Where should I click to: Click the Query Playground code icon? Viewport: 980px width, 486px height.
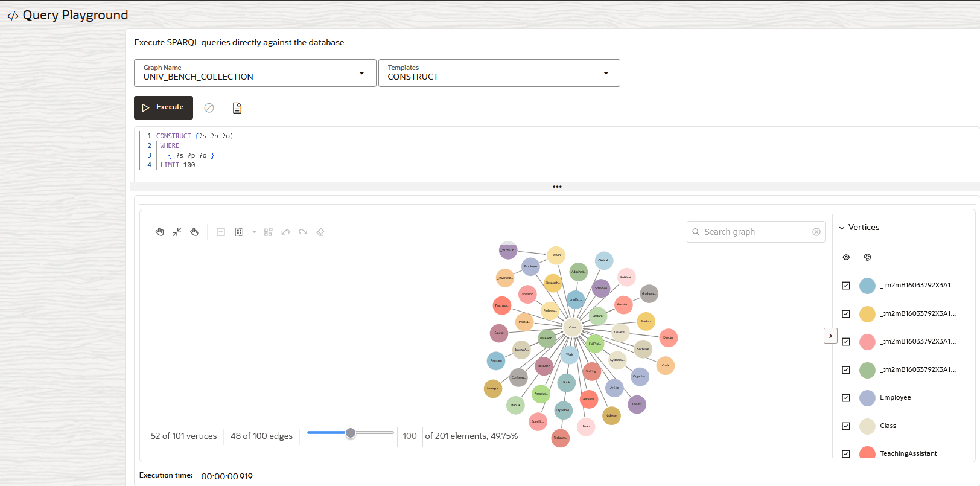pyautogui.click(x=13, y=16)
